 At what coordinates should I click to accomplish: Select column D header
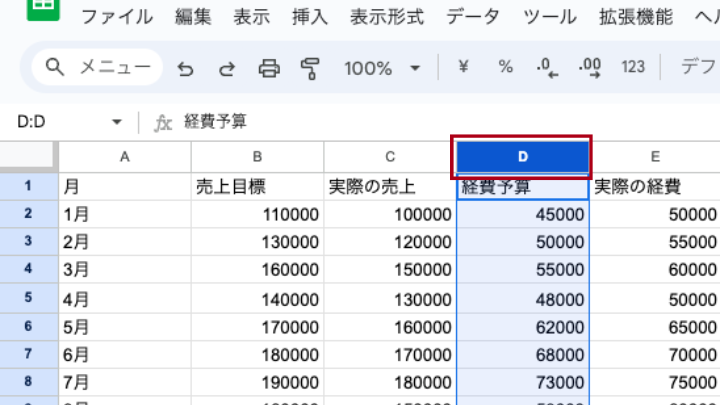point(522,156)
